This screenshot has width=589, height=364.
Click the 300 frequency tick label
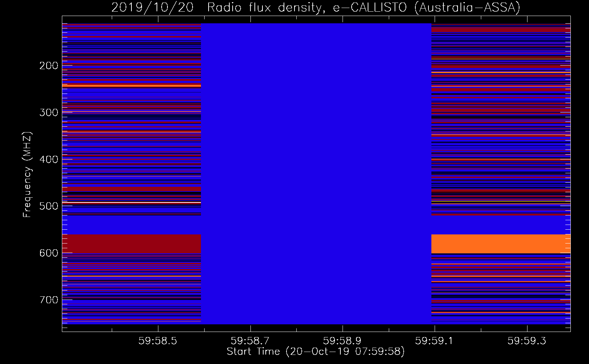[x=49, y=112]
